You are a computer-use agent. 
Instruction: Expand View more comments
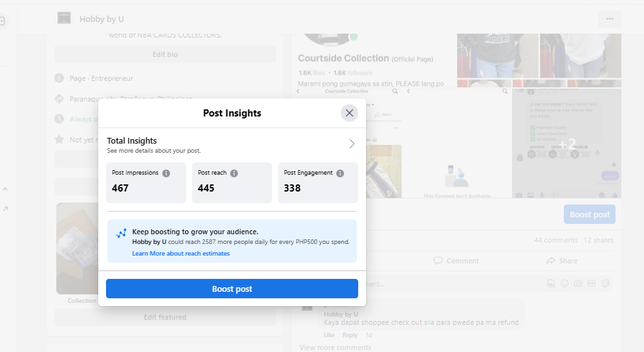pos(335,347)
